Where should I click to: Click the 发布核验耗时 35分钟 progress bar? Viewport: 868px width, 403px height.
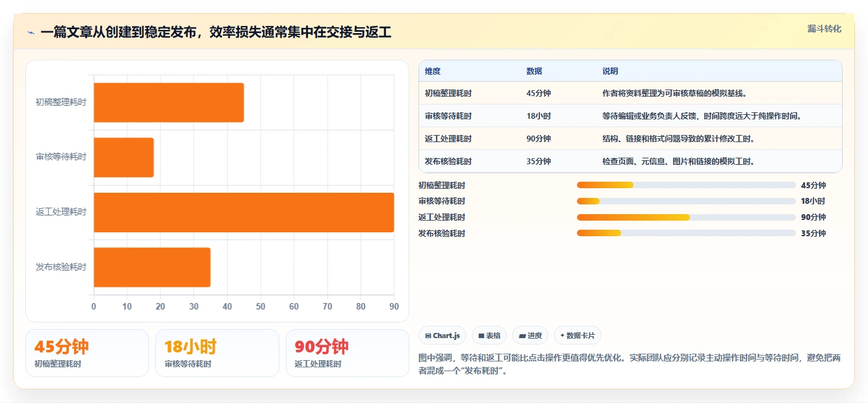(686, 233)
